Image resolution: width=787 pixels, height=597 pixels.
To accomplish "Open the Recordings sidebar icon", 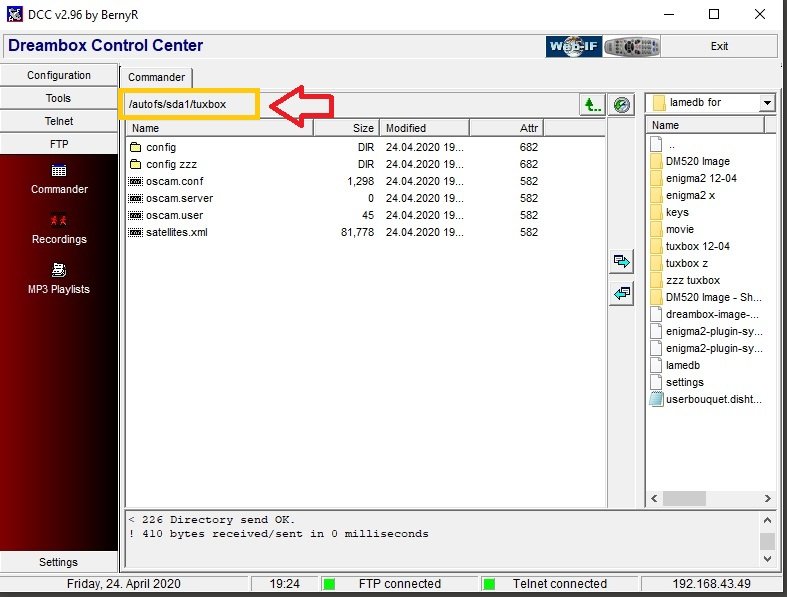I will (59, 220).
